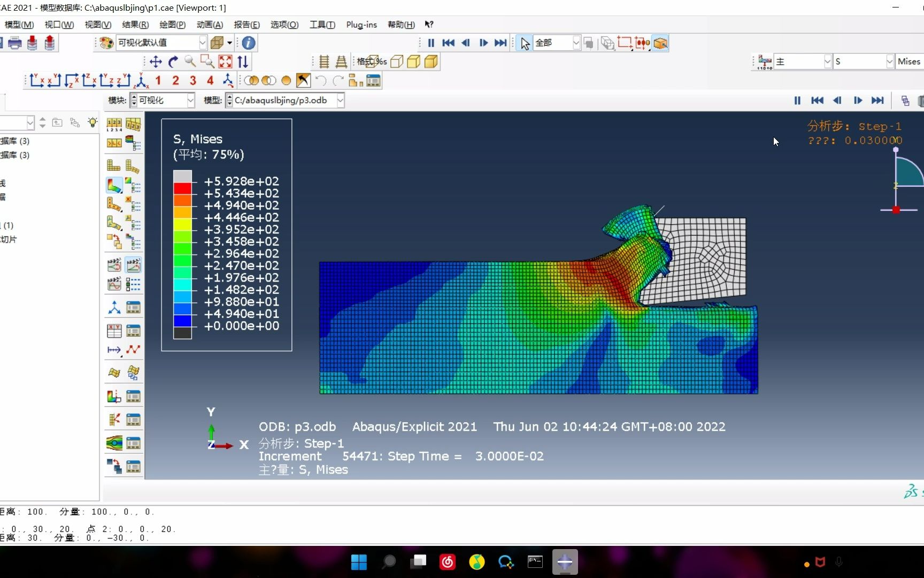Jump to last frame in context bar
This screenshot has width=924, height=578.
coord(877,100)
